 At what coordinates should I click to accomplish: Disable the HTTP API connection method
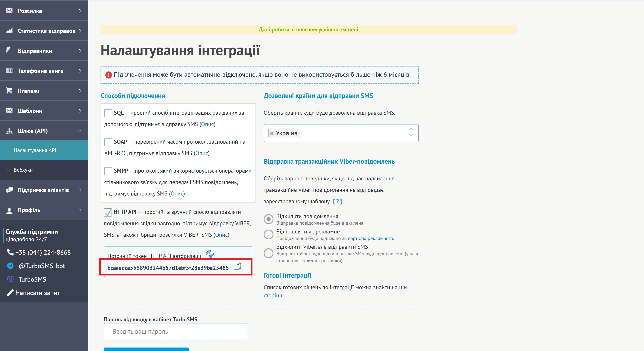[108, 212]
